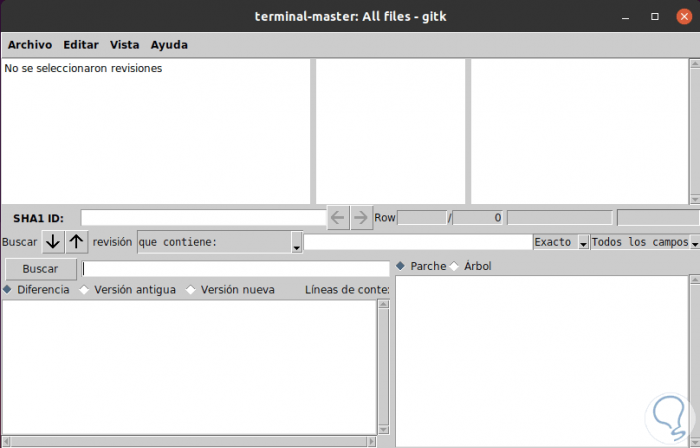Open the Exacto match type dropdown

pos(561,242)
